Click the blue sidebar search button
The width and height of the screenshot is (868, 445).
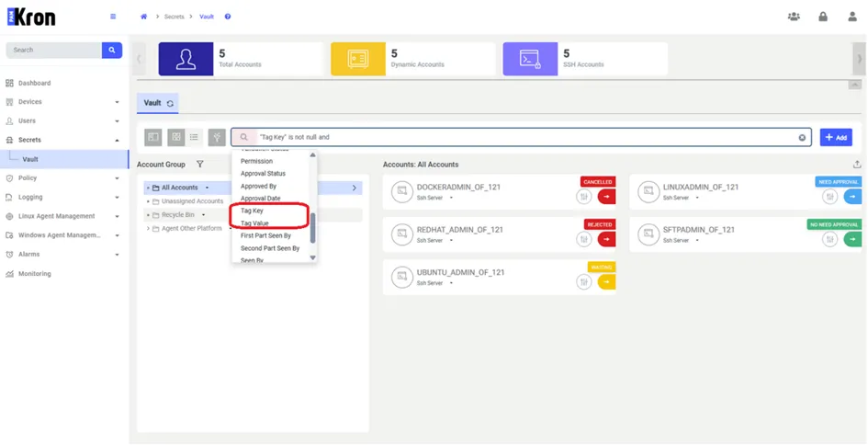112,50
